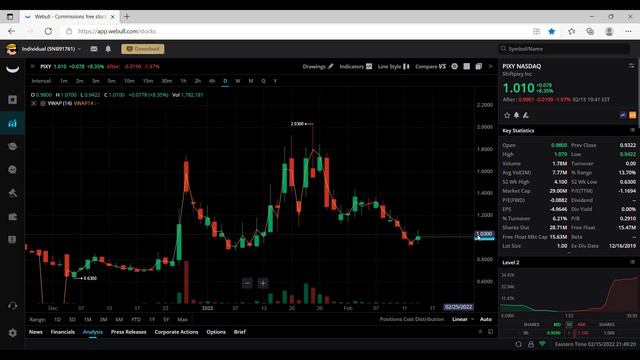The width and height of the screenshot is (640, 360).
Task: Open account wallet icon in sidebar
Action: coord(13,216)
